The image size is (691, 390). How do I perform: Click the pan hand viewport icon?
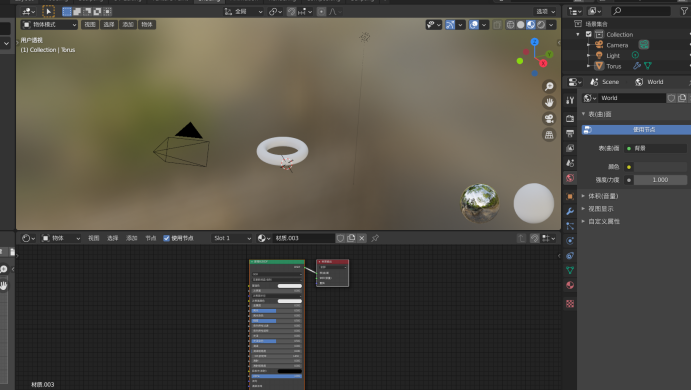[x=549, y=102]
